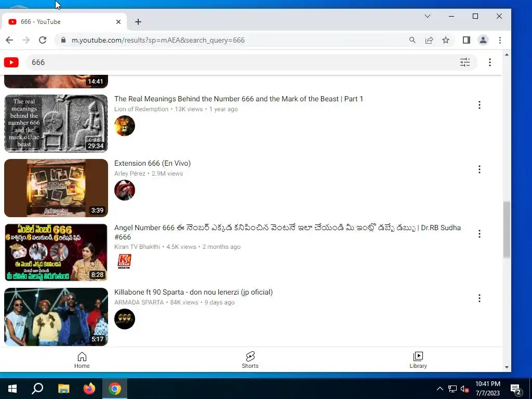532x399 pixels.
Task: Click the browser forward arrow
Action: pos(26,40)
